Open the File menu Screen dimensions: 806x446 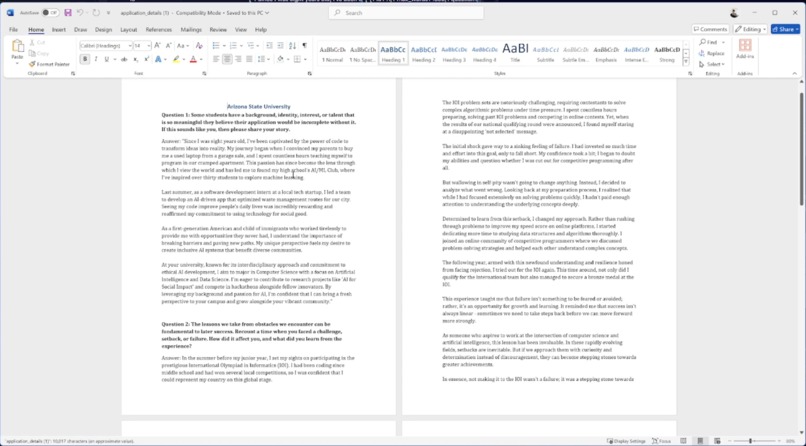click(13, 30)
